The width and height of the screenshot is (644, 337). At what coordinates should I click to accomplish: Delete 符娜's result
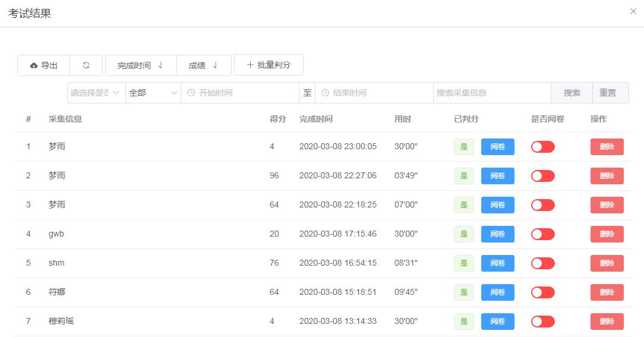[x=607, y=292]
